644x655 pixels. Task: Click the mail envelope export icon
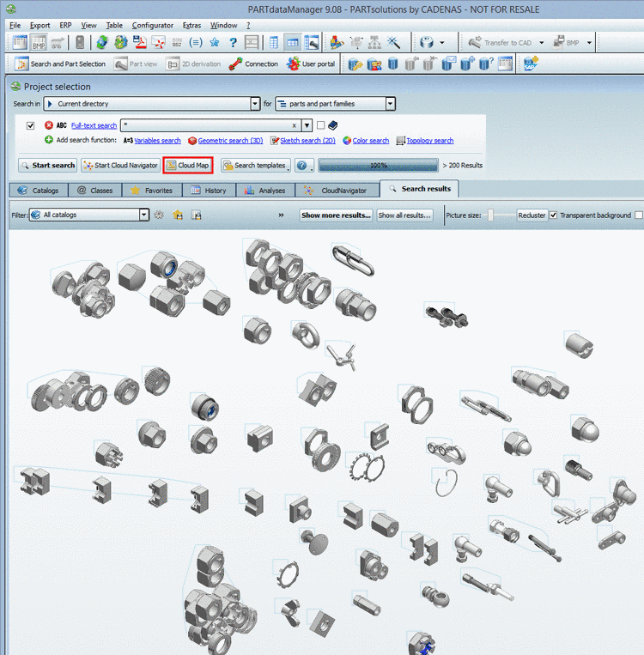point(158,42)
